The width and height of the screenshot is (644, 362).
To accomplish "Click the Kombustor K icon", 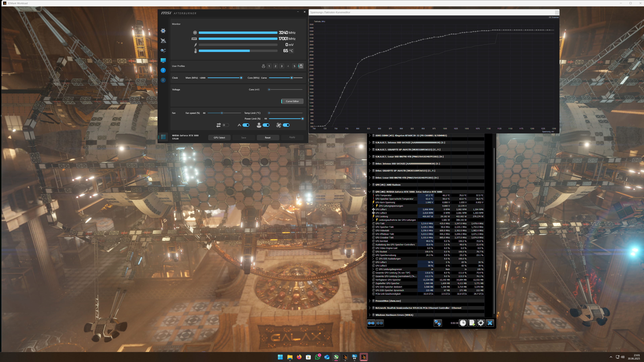I will pos(163,80).
